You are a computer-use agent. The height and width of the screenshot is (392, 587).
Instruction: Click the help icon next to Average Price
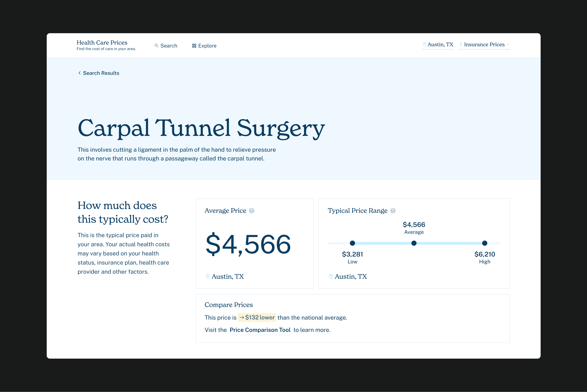[x=252, y=211]
